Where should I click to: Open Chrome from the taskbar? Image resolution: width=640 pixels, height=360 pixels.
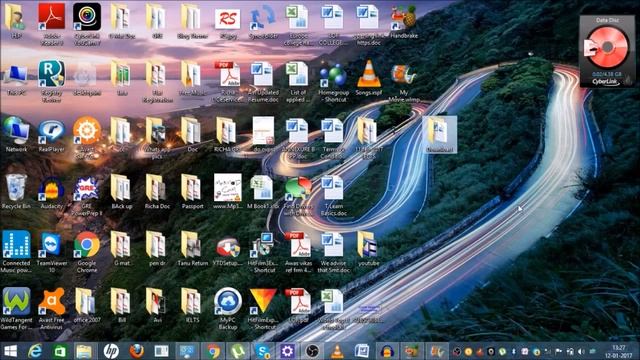coord(213,351)
